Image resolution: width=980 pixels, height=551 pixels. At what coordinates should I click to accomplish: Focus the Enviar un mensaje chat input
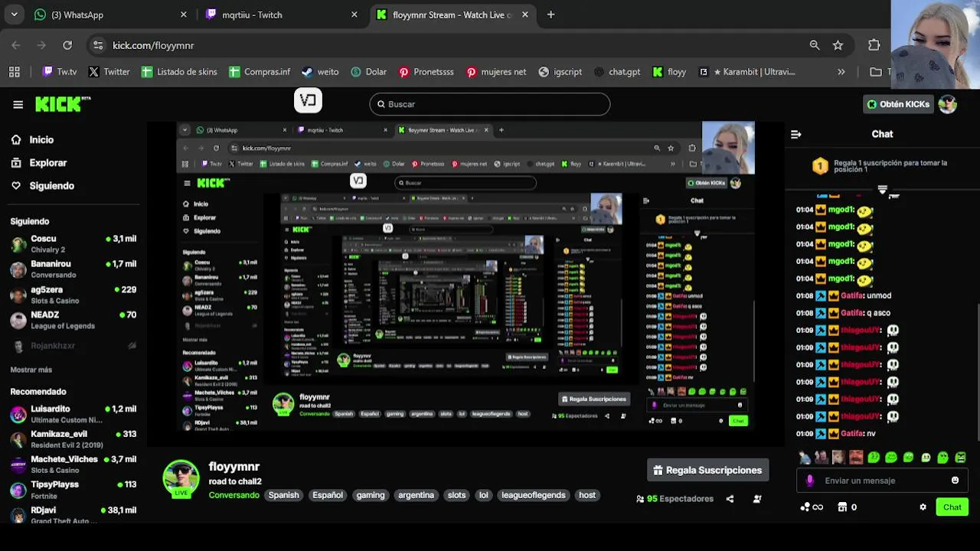click(880, 481)
